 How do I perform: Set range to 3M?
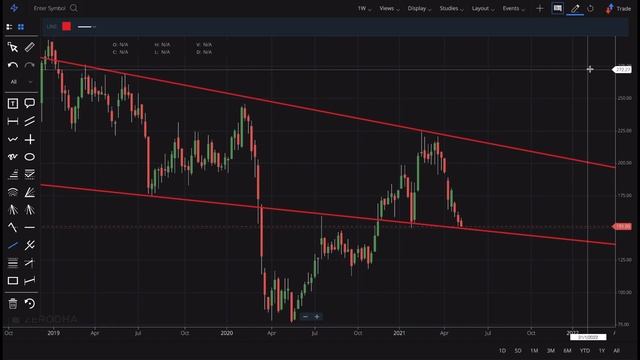pyautogui.click(x=551, y=351)
